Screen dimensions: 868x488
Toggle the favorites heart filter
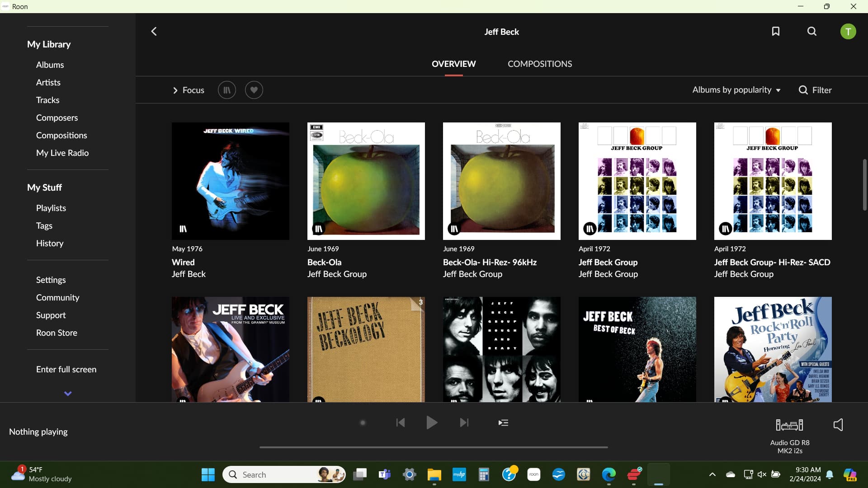click(254, 90)
